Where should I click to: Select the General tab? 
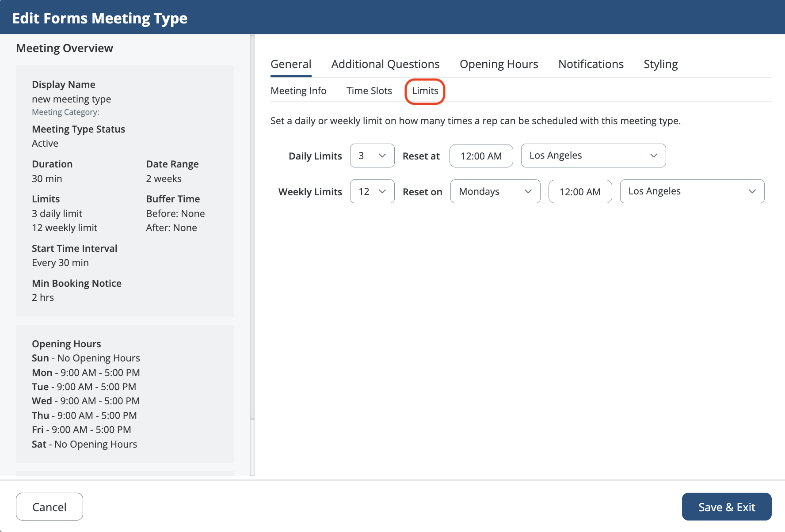click(x=291, y=64)
